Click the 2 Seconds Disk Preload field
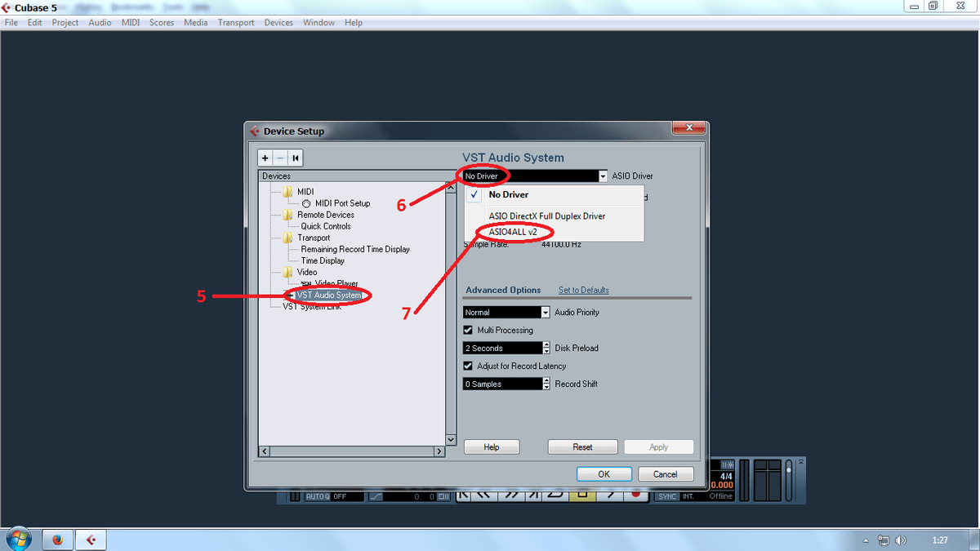The width and height of the screenshot is (980, 551). 502,349
